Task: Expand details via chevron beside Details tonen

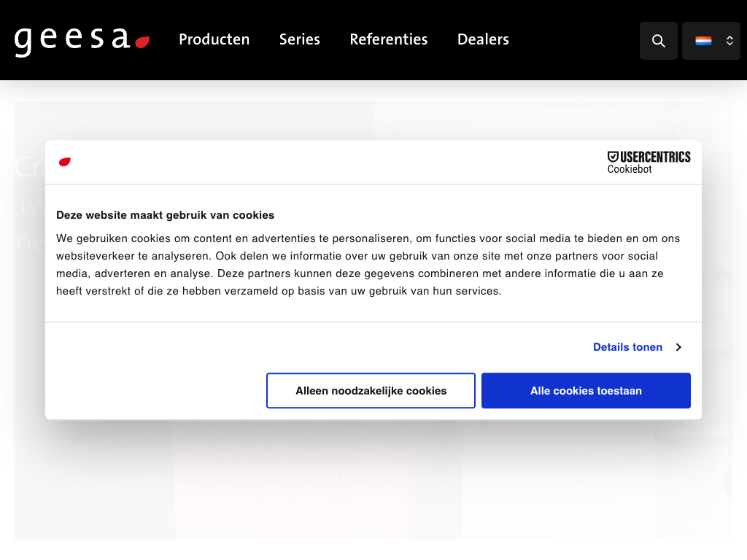Action: coord(678,347)
